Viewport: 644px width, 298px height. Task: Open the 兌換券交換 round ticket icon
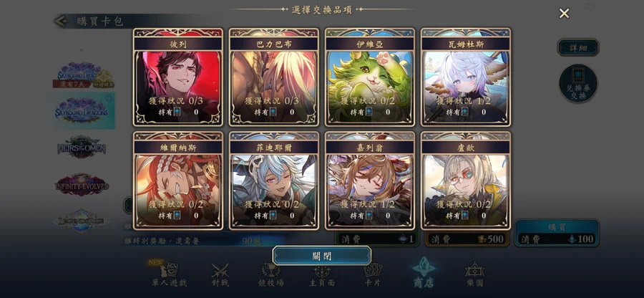point(578,83)
